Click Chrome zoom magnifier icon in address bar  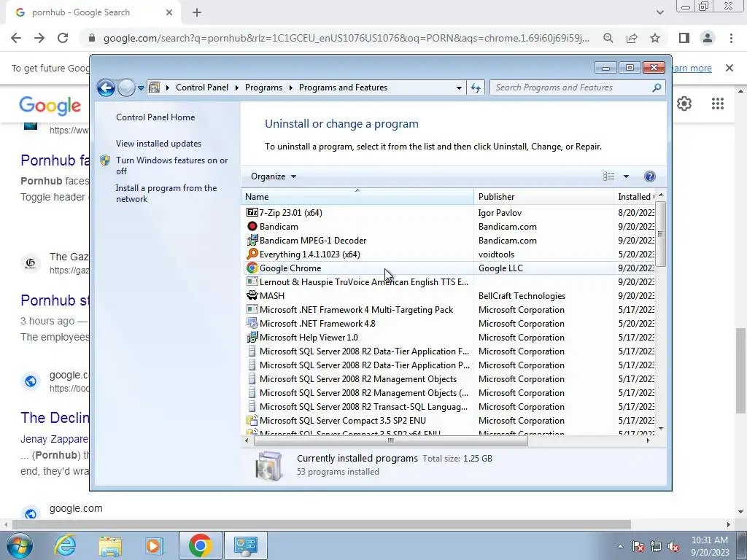[x=608, y=38]
